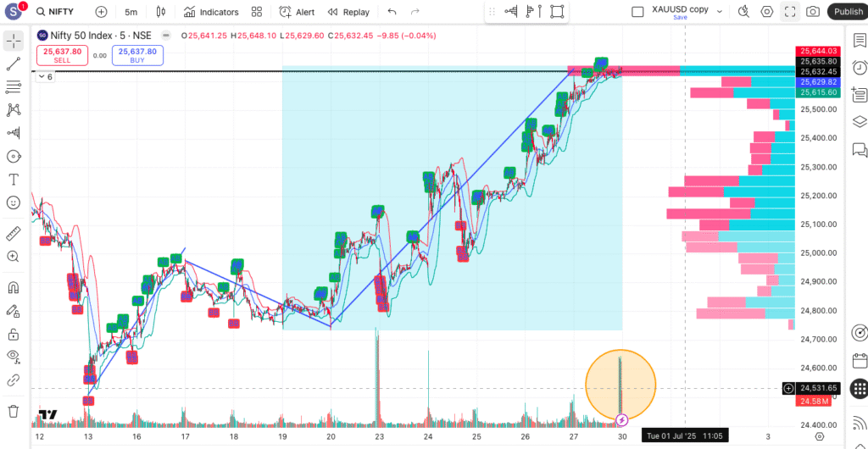Lock all drawing tools
The height and width of the screenshot is (449, 868).
pyautogui.click(x=14, y=334)
